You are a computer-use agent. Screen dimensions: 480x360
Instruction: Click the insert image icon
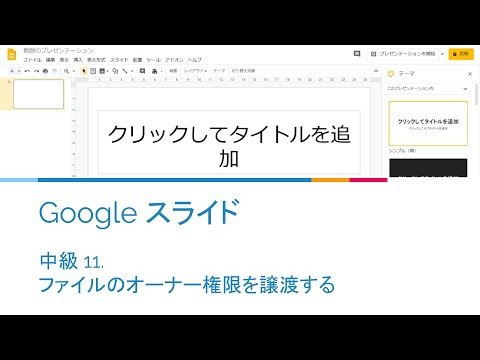pos(102,71)
